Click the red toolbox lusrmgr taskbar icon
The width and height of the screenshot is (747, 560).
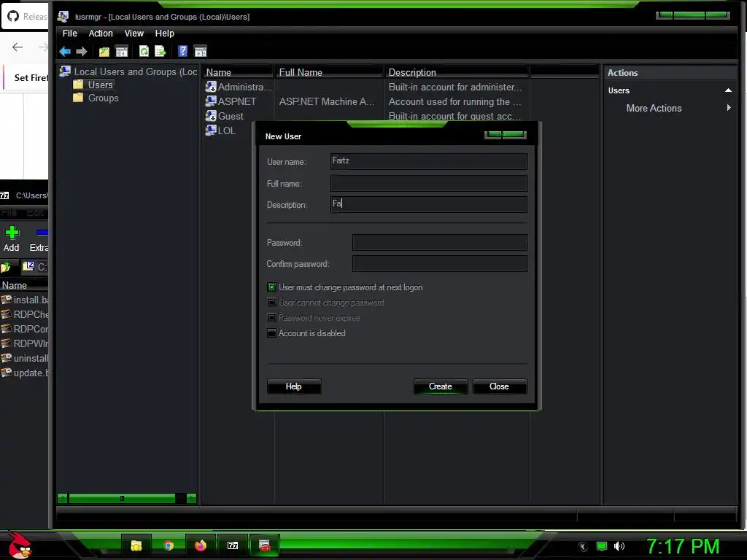point(264,545)
